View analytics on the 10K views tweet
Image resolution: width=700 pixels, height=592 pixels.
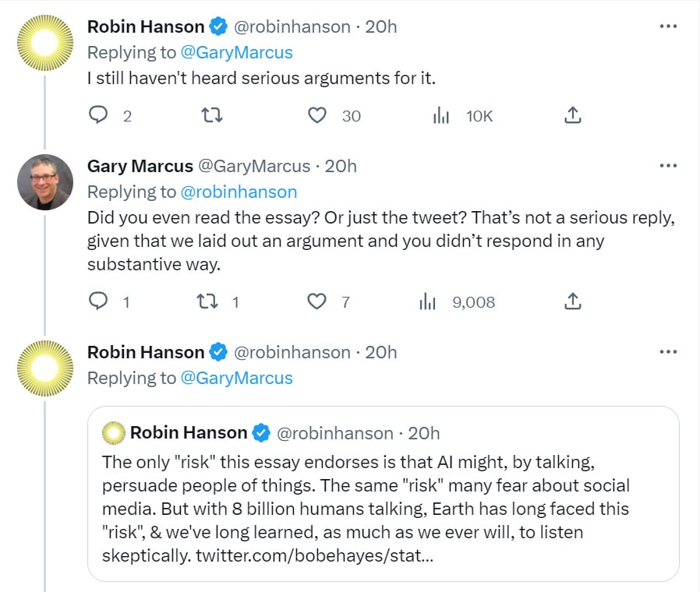click(441, 116)
